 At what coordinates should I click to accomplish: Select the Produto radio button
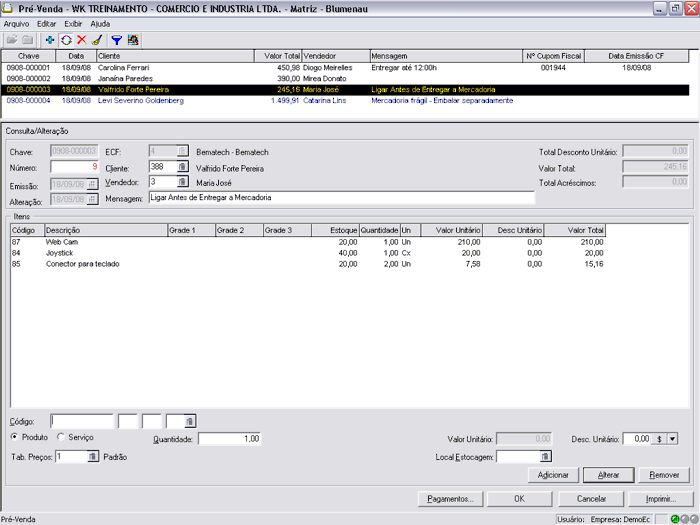coord(15,437)
